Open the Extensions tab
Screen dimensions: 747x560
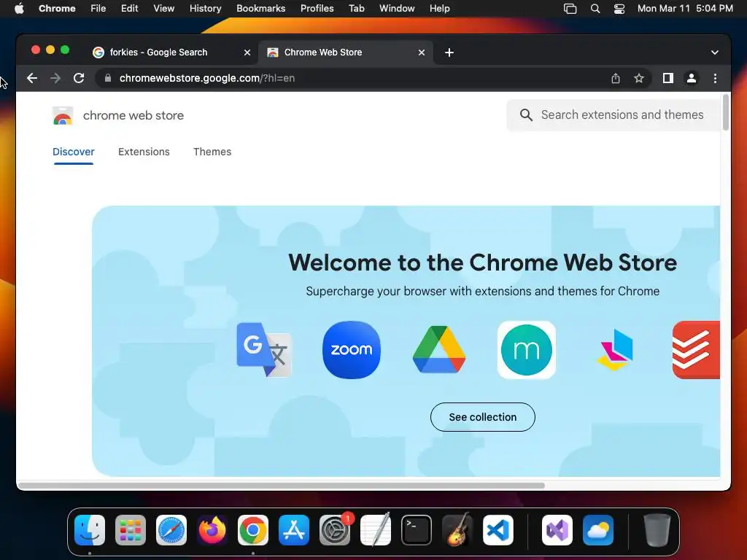click(144, 152)
